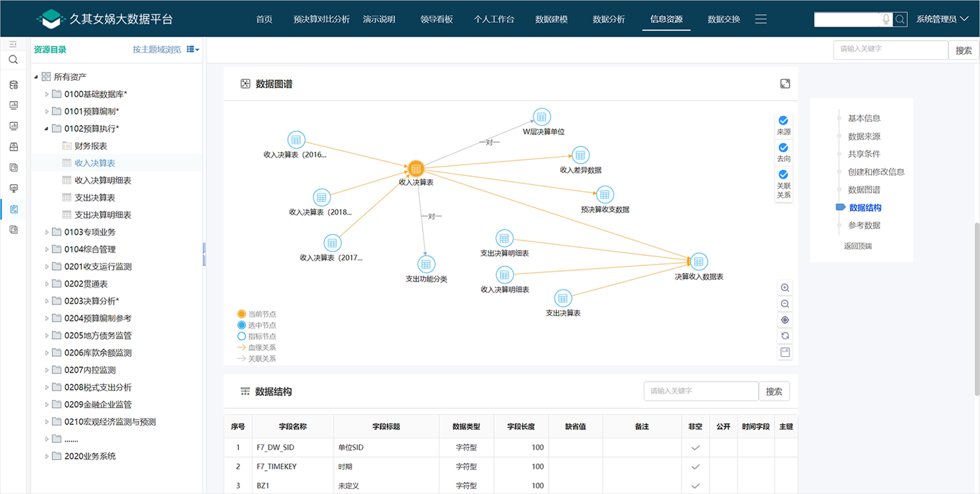Open the 数据建模 top menu
This screenshot has width=980, height=494.
[551, 19]
